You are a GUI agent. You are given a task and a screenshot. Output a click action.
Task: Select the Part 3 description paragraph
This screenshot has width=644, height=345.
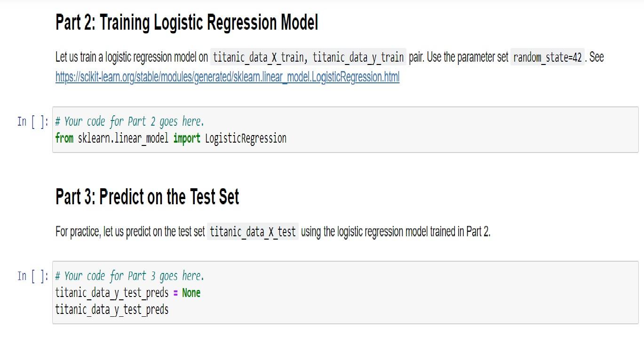pos(273,232)
